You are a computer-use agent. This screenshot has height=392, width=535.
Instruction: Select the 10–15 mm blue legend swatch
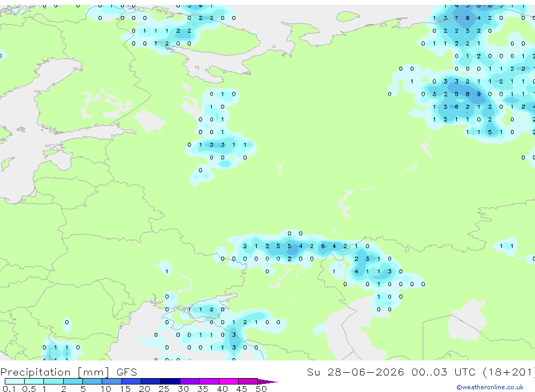coord(112,381)
